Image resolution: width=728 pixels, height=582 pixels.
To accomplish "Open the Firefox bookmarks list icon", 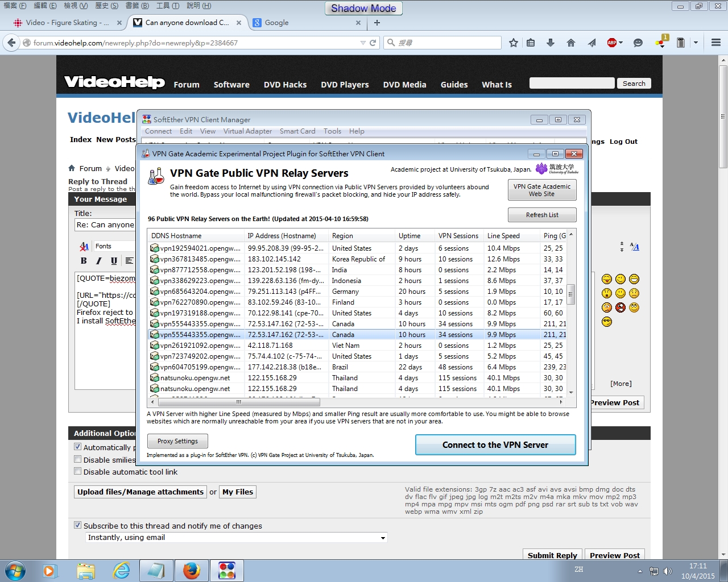I will pyautogui.click(x=531, y=43).
